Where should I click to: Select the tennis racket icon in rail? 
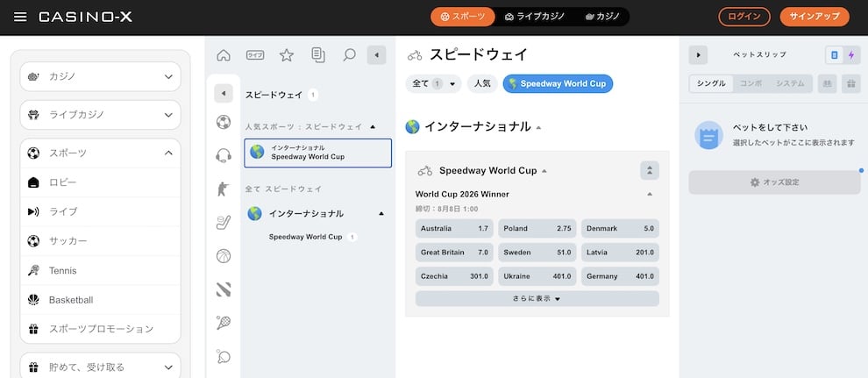[x=224, y=323]
